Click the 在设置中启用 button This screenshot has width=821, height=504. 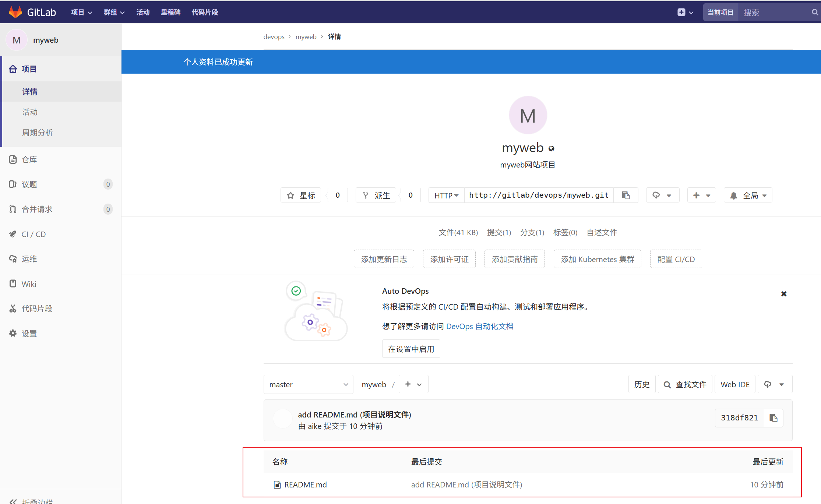pos(411,349)
